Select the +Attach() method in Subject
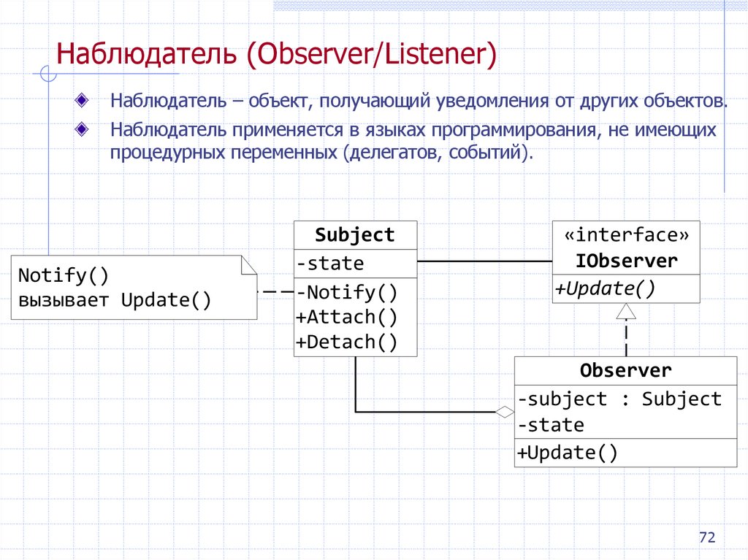The width and height of the screenshot is (748, 560). (x=347, y=316)
